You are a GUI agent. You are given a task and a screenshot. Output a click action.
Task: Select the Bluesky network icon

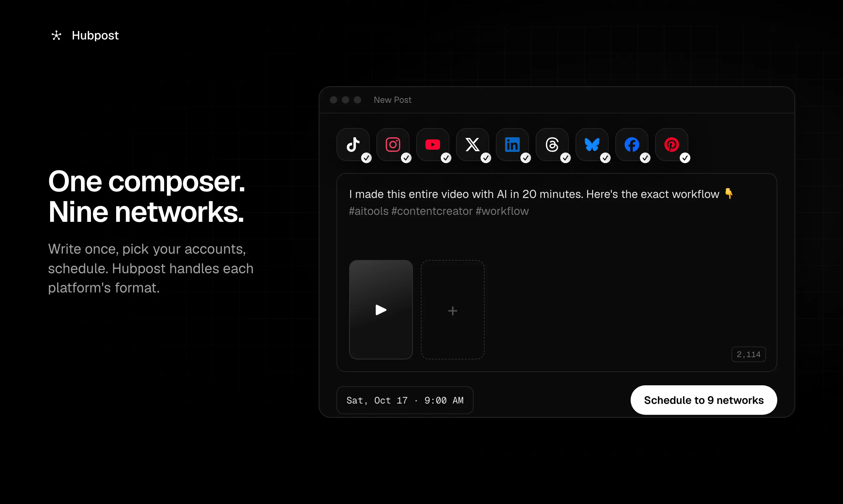coord(592,145)
